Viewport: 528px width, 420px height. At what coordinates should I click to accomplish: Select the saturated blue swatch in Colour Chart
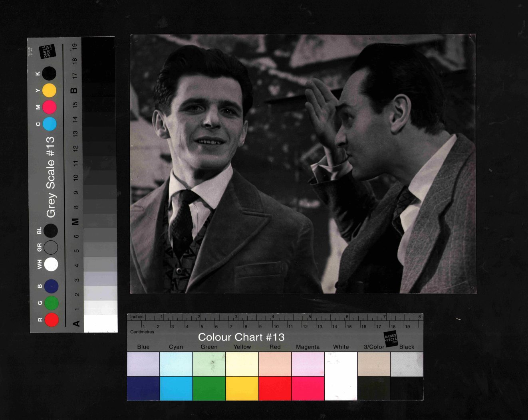(x=143, y=388)
